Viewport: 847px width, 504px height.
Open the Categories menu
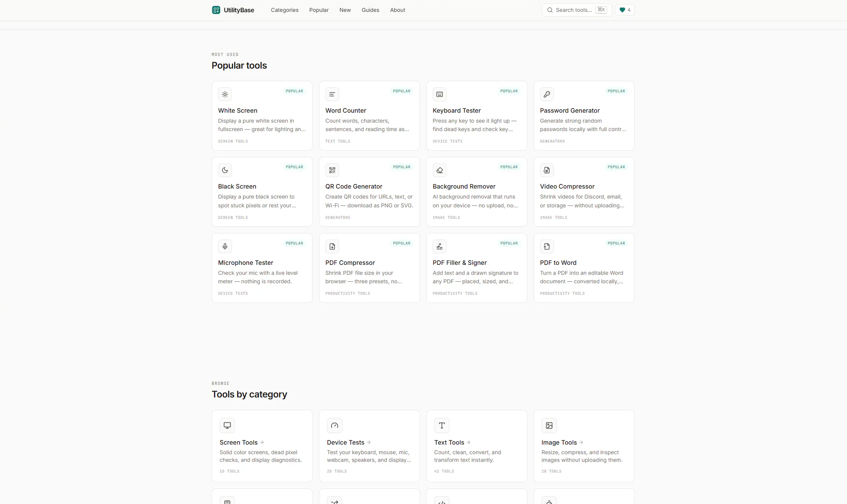click(x=284, y=10)
